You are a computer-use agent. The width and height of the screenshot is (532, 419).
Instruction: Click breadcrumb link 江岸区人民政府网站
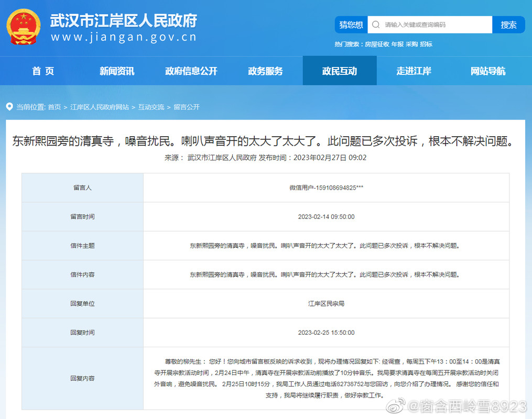click(100, 107)
